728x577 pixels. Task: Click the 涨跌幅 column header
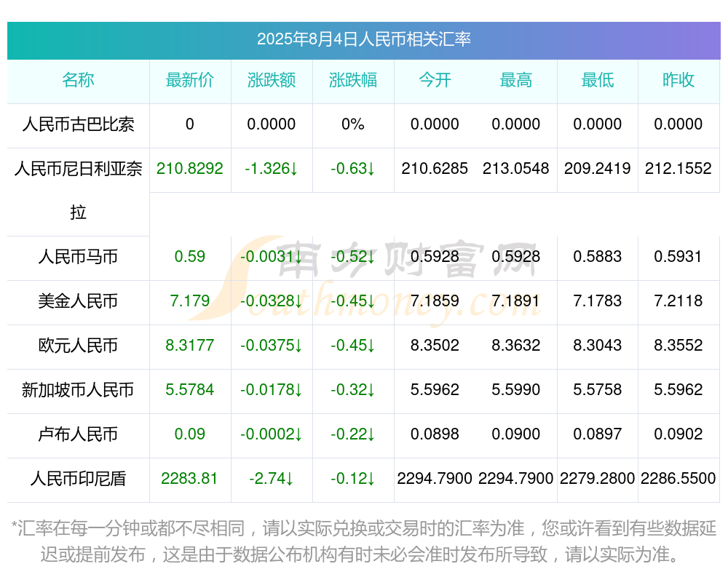[x=353, y=80]
